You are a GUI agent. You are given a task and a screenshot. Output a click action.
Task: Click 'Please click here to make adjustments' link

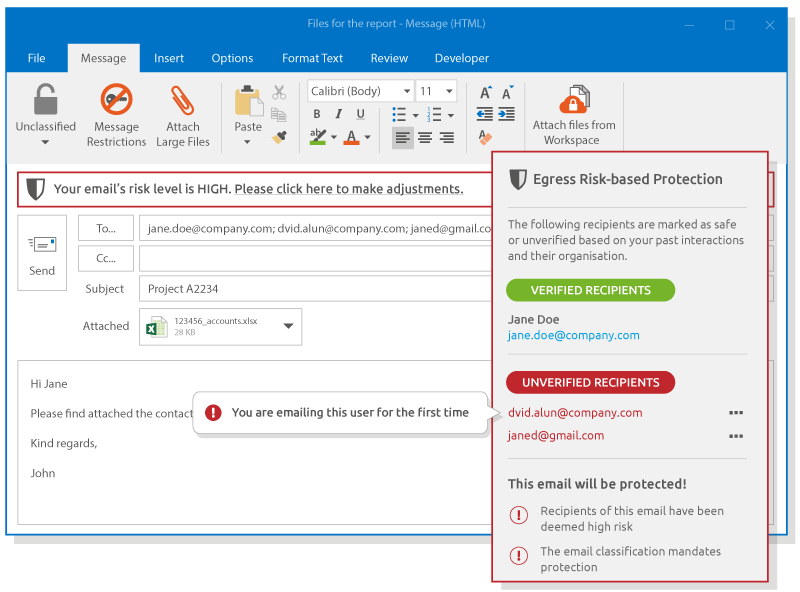(x=349, y=189)
